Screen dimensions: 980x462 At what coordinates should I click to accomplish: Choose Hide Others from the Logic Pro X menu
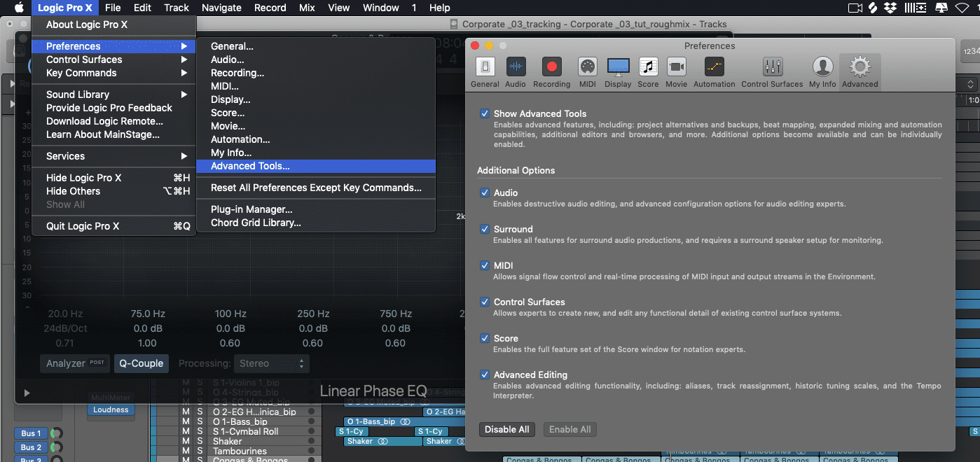(114, 191)
